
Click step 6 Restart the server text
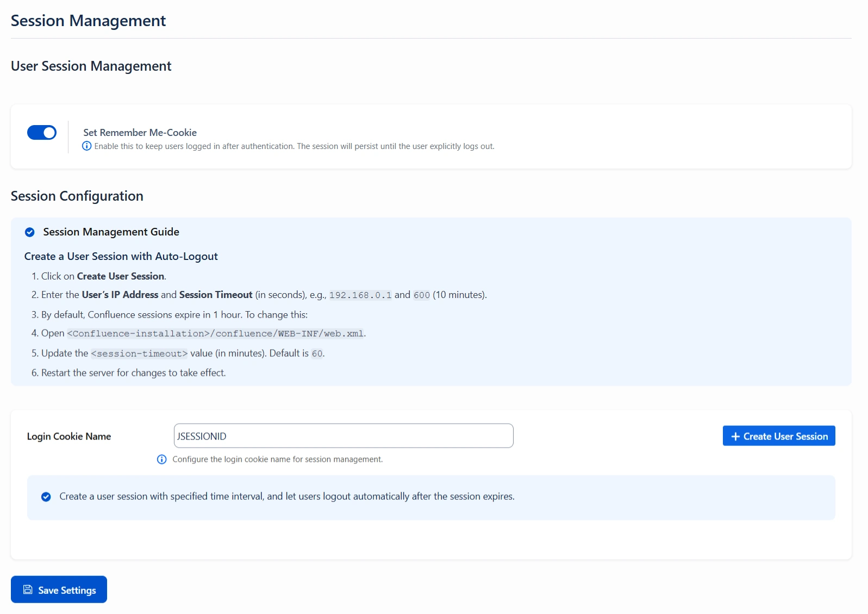(x=134, y=373)
